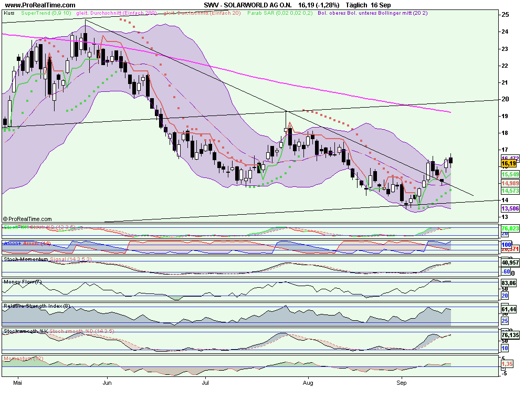Click the 18 price axis label

505,133
